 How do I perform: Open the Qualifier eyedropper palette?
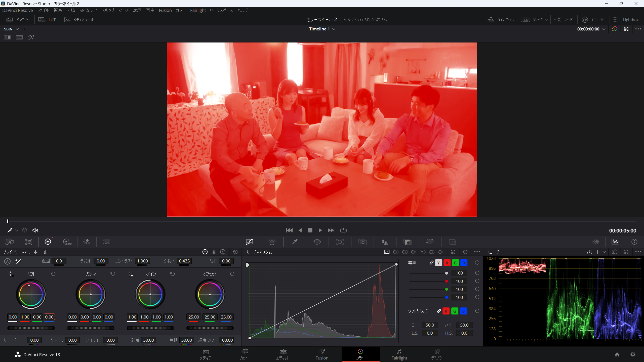[295, 242]
